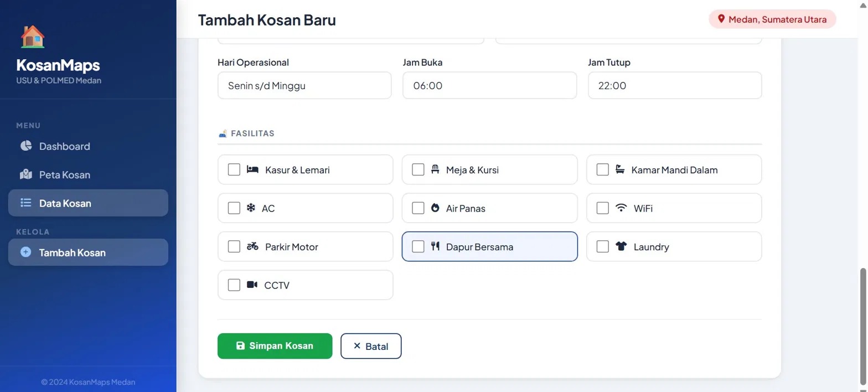Click the icon beside the FASILITAS heading

(223, 133)
